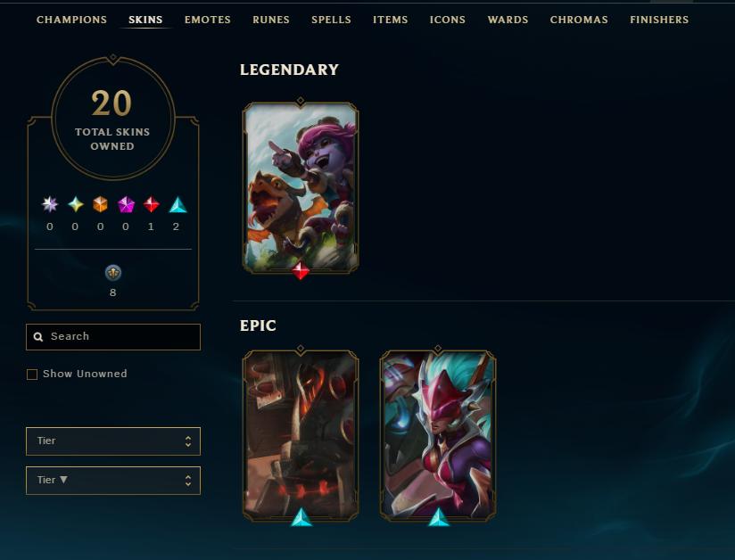
Task: Enable the Show Unowned checkbox
Action: point(32,374)
